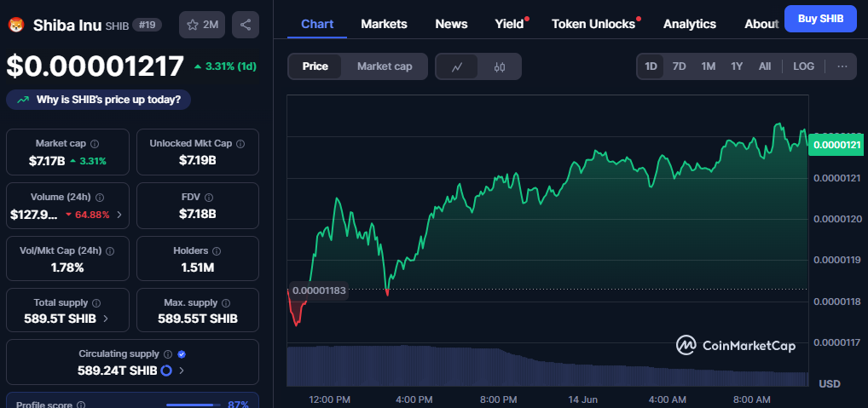Open the chart more options ellipsis
Image resolution: width=868 pixels, height=408 pixels.
842,66
